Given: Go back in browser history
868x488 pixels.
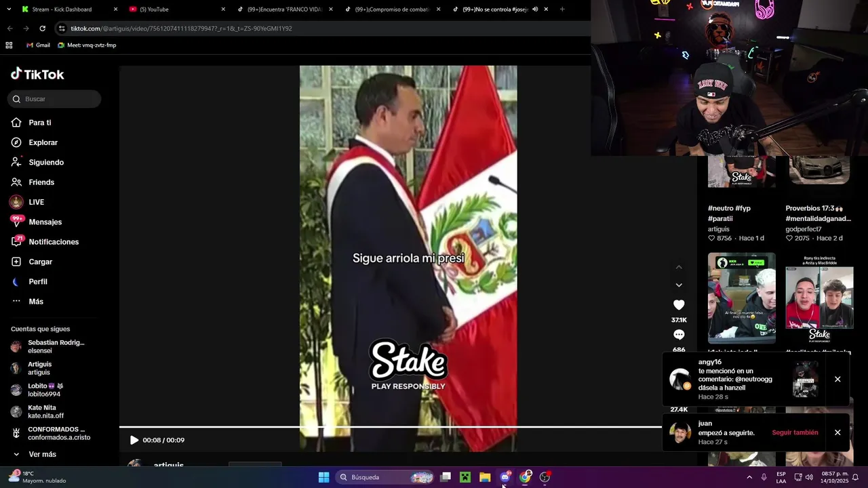Looking at the screenshot, I should coord(9,28).
